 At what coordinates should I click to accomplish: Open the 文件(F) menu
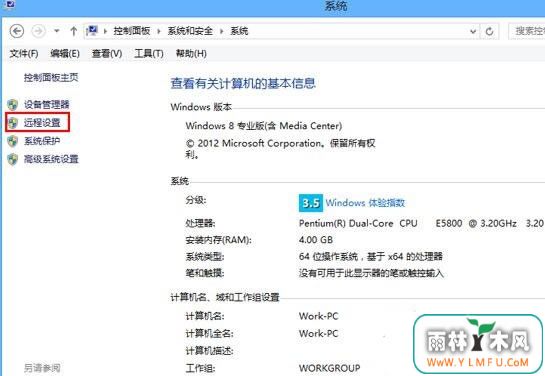pyautogui.click(x=24, y=54)
